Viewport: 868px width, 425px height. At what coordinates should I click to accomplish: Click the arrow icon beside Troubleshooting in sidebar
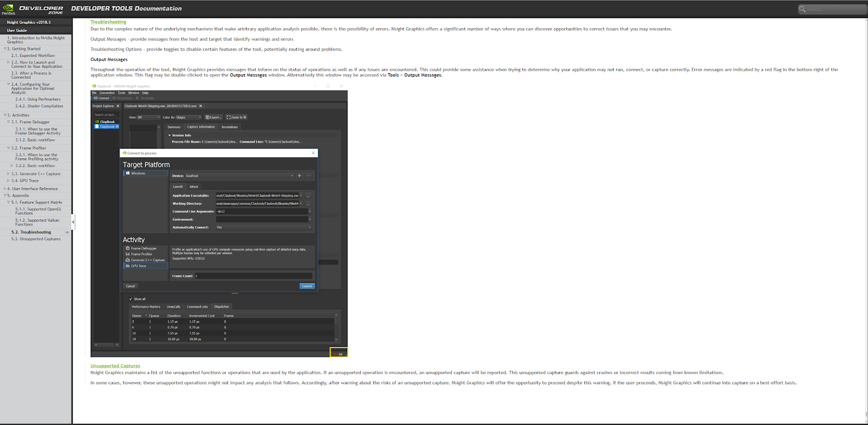click(67, 232)
